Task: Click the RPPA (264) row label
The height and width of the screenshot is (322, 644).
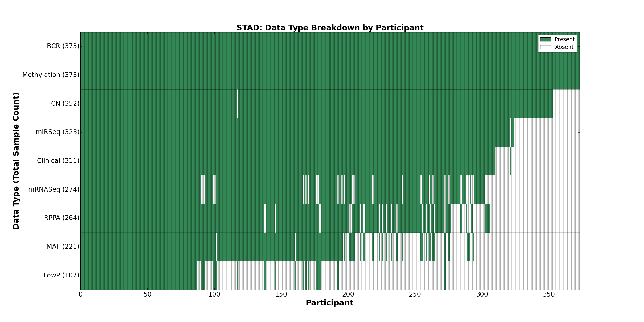Action: coord(62,218)
